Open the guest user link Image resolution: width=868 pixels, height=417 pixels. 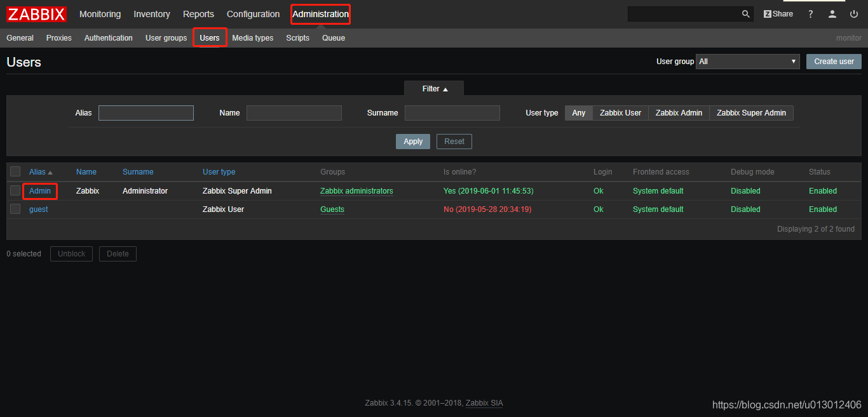pos(38,209)
